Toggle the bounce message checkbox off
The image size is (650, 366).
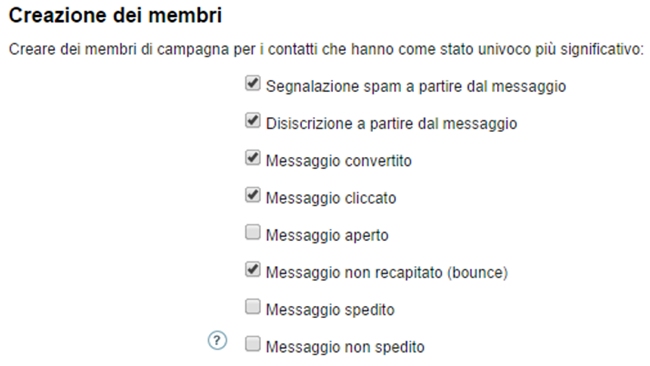pos(252,270)
